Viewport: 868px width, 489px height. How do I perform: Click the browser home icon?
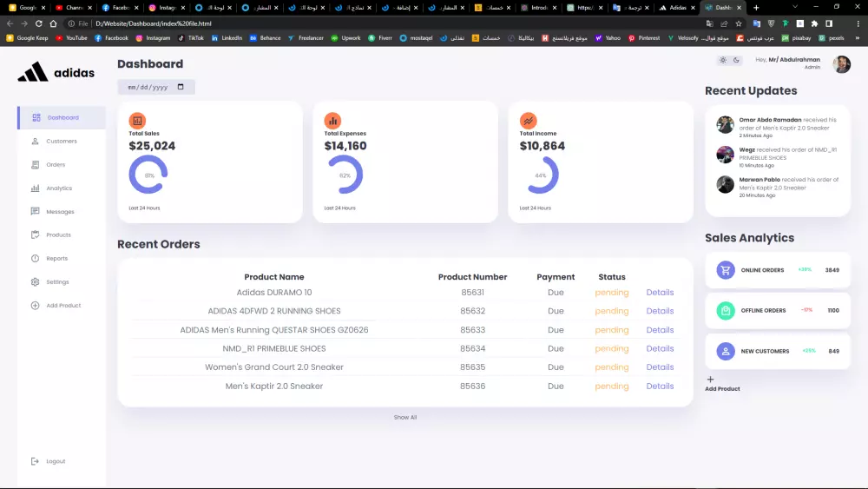tap(53, 23)
